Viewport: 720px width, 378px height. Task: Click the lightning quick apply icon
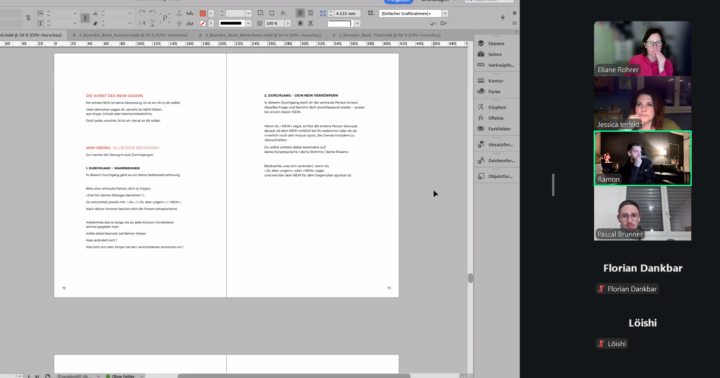tap(503, 17)
